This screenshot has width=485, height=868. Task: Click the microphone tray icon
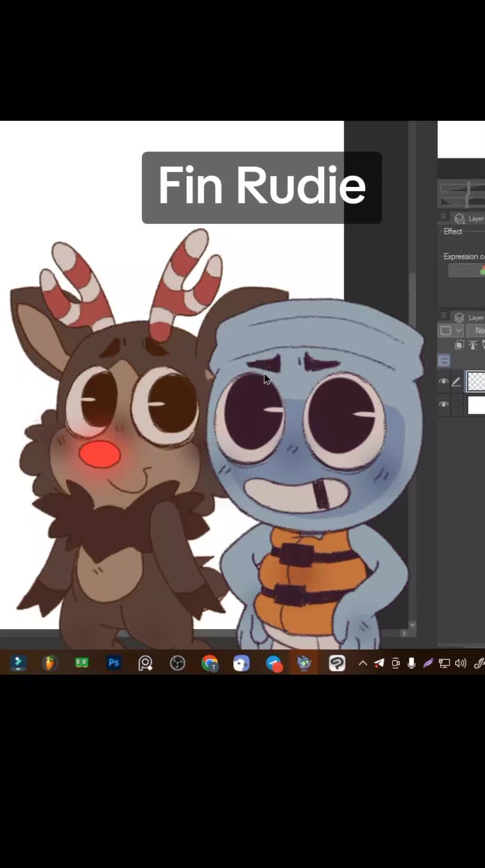(411, 663)
